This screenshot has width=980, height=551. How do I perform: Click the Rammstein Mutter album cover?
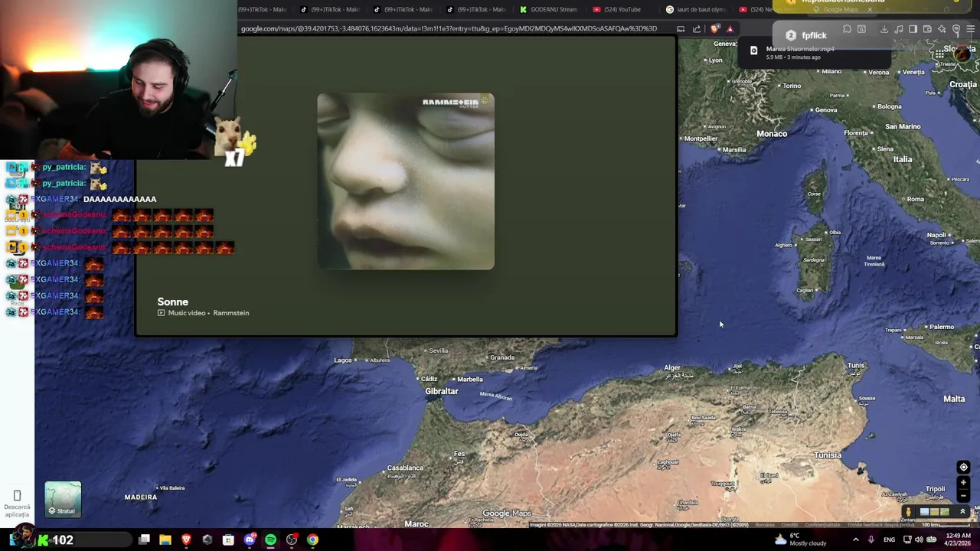coord(406,181)
